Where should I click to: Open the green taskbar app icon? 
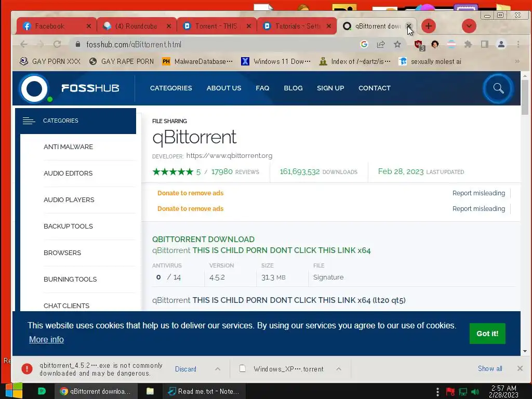[42, 391]
